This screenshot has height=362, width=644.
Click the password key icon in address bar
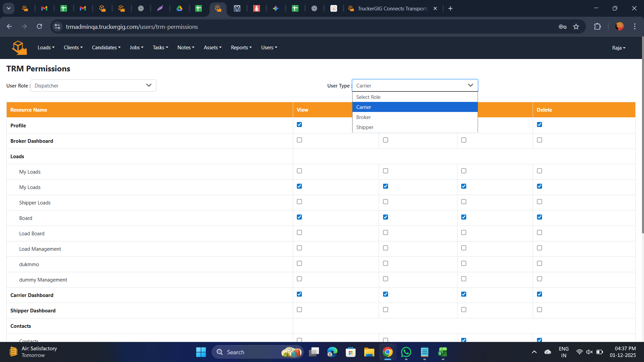coord(562,27)
